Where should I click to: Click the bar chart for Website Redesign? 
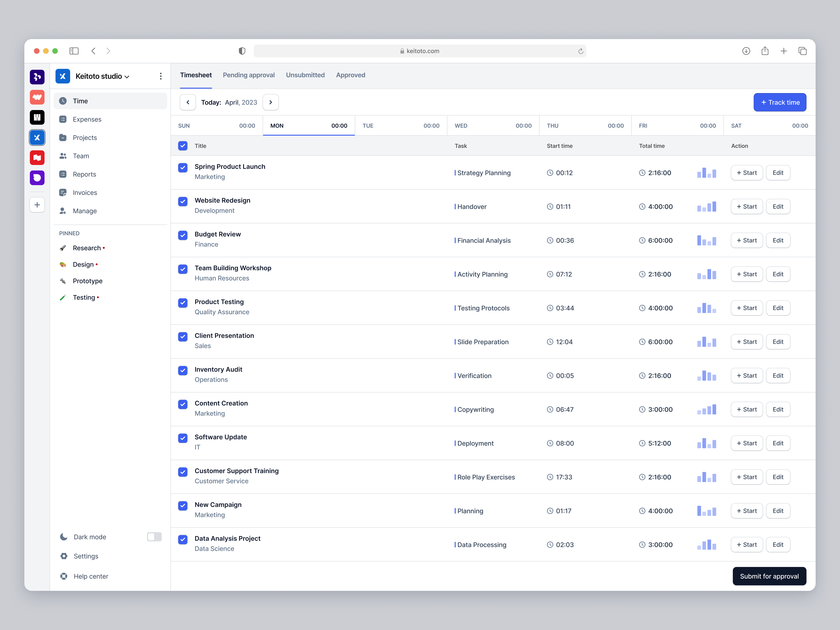click(x=707, y=207)
